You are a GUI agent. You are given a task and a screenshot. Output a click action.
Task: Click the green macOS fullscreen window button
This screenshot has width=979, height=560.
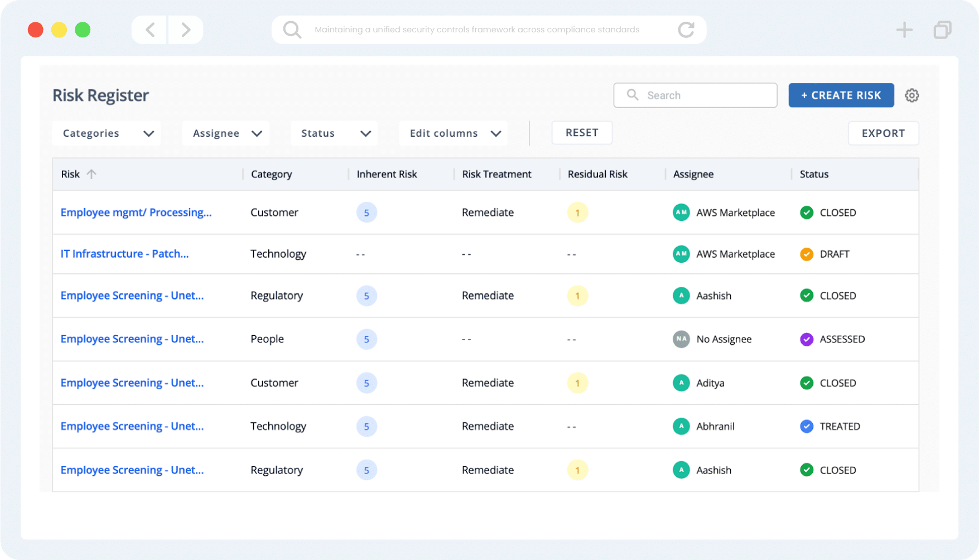tap(83, 30)
